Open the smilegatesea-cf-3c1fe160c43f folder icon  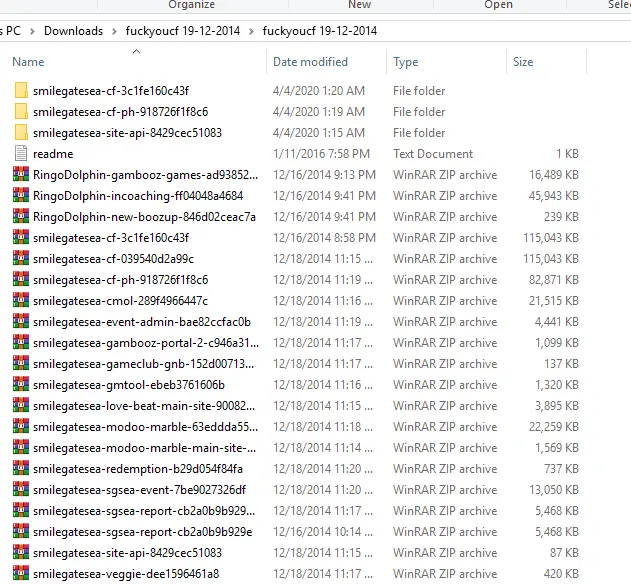point(21,91)
